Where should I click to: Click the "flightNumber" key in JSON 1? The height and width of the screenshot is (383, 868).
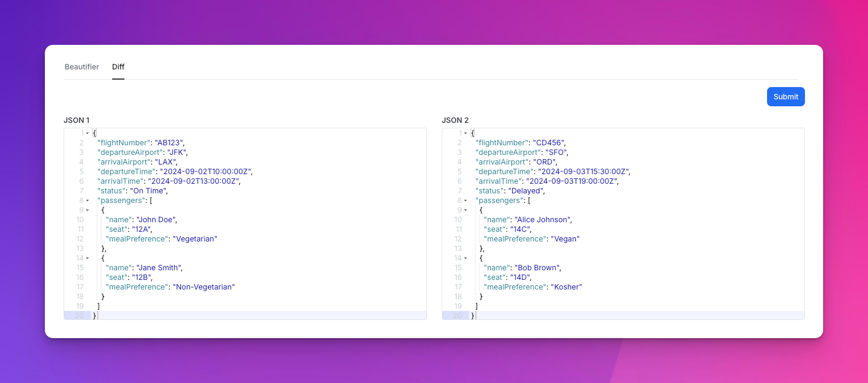pos(124,143)
